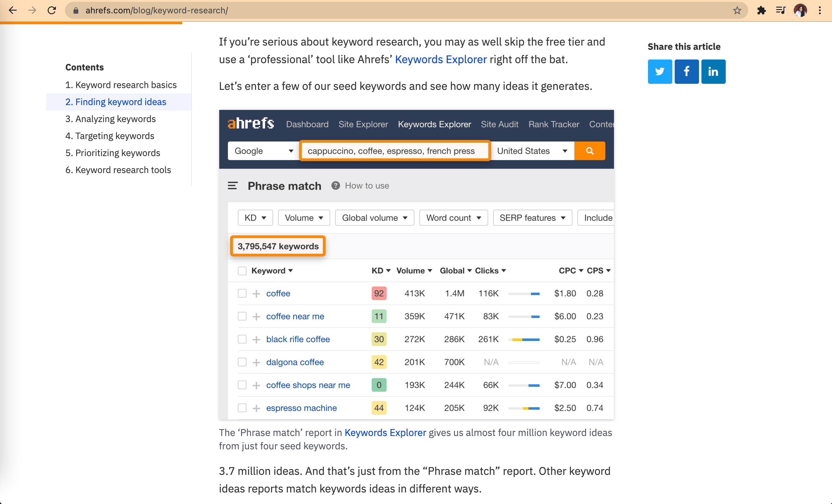The width and height of the screenshot is (832, 504).
Task: Click the clicks bar for black rifle coffee
Action: 524,340
